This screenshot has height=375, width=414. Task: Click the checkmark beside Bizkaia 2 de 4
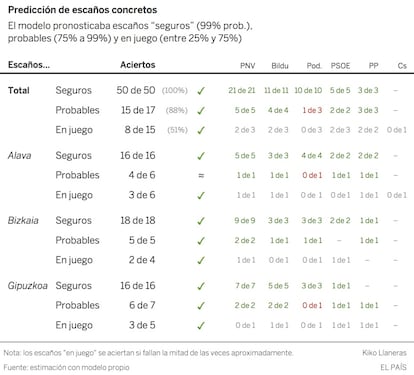pyautogui.click(x=201, y=261)
